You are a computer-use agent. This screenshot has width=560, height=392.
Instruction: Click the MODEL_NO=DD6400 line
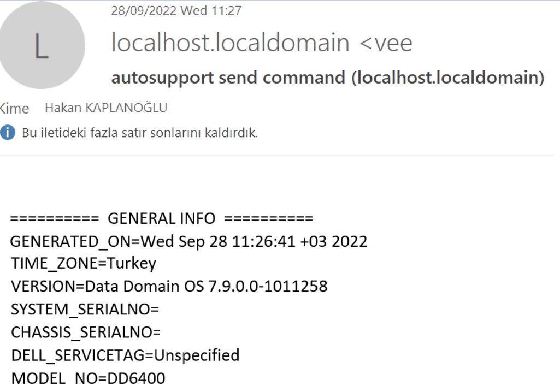point(88,378)
